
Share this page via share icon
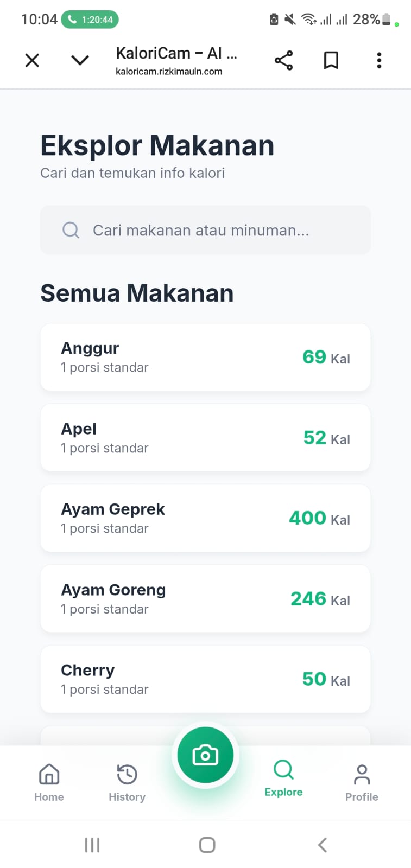pos(283,60)
